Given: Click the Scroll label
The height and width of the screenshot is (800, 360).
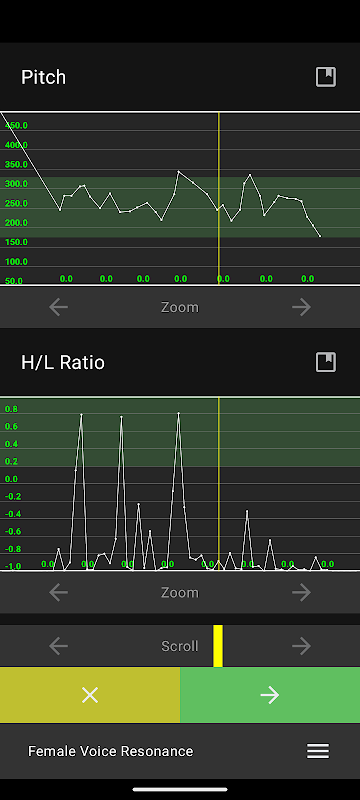Looking at the screenshot, I should pos(179,646).
